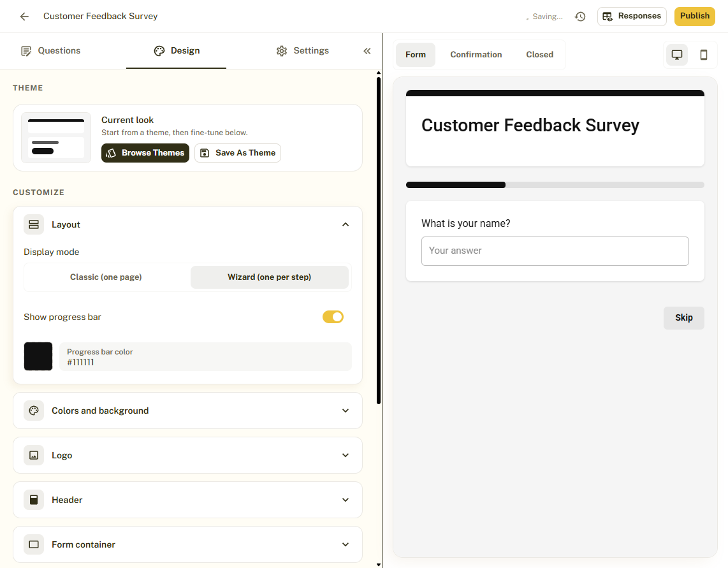Toggle Show progress bar switch
The width and height of the screenshot is (728, 568).
[333, 317]
